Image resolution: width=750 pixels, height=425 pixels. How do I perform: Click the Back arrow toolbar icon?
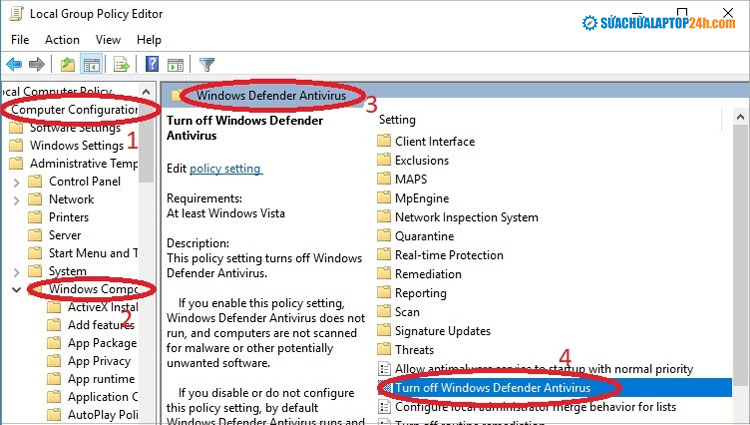click(x=15, y=65)
